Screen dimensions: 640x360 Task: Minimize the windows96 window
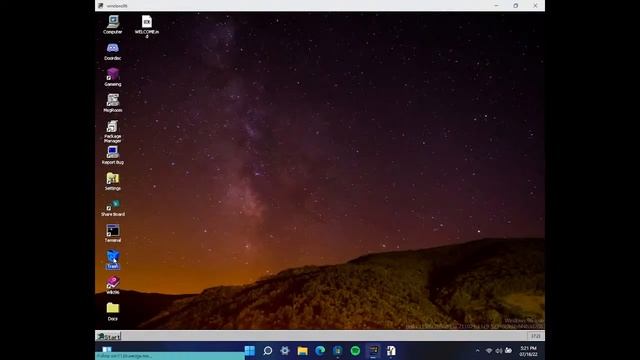pos(496,6)
